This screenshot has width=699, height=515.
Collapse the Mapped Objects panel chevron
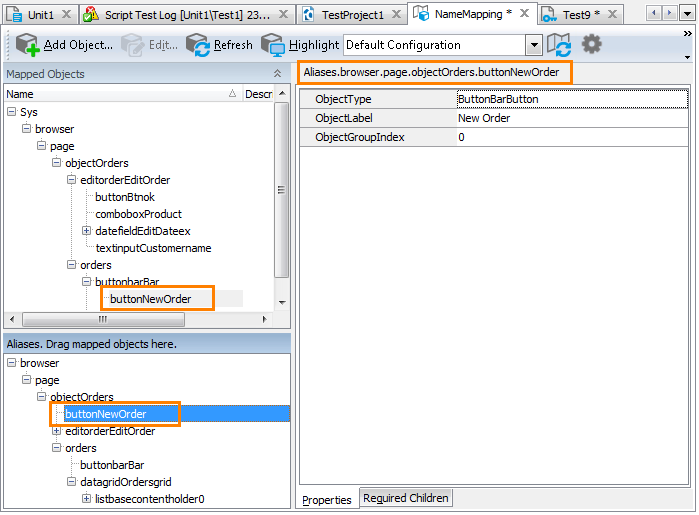(277, 74)
